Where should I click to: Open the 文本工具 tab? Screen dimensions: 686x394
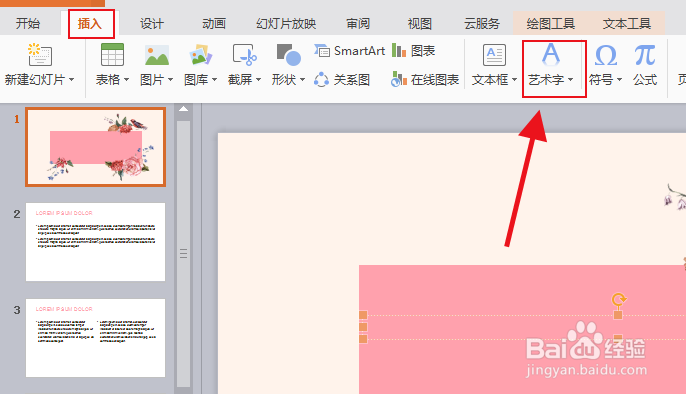(626, 24)
